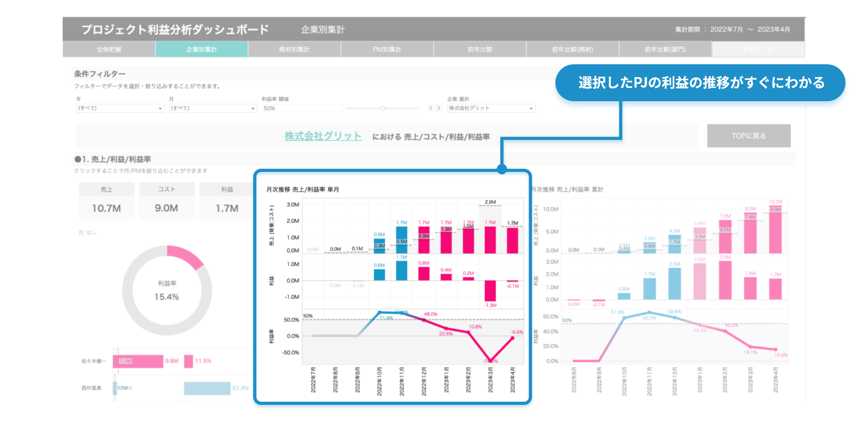This screenshot has width=868, height=421.
Task: Click the TOPに戻る button
Action: point(749,136)
